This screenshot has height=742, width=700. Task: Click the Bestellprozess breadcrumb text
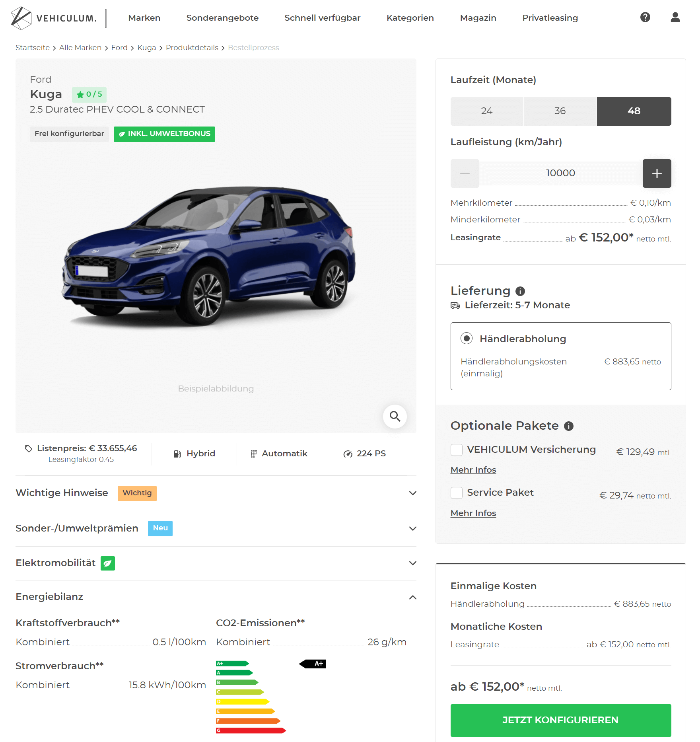[x=253, y=48]
